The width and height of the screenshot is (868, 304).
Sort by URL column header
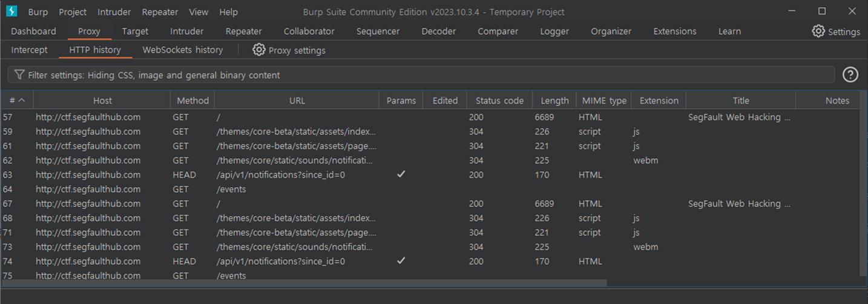(297, 101)
